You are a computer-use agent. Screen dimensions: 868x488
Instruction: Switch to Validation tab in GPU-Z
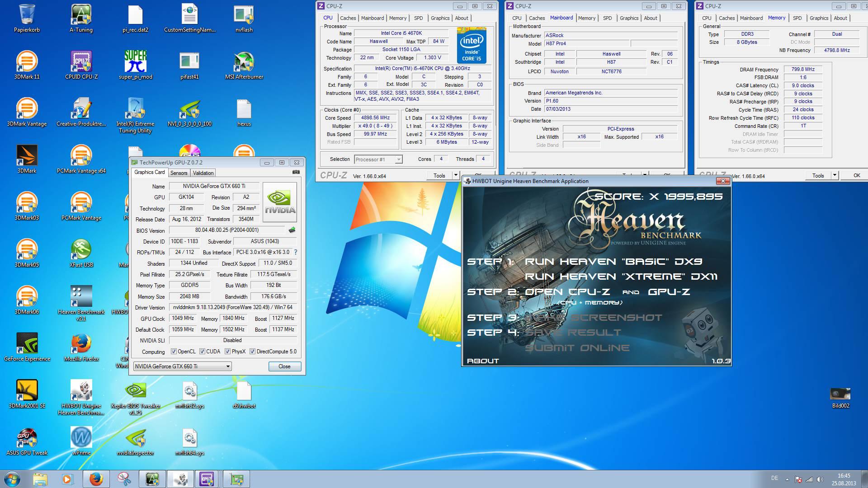pyautogui.click(x=203, y=173)
